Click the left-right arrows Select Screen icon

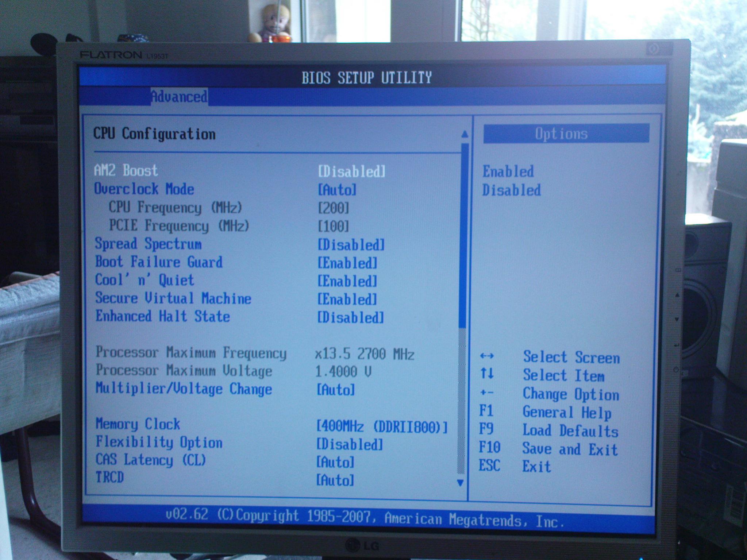pyautogui.click(x=487, y=356)
